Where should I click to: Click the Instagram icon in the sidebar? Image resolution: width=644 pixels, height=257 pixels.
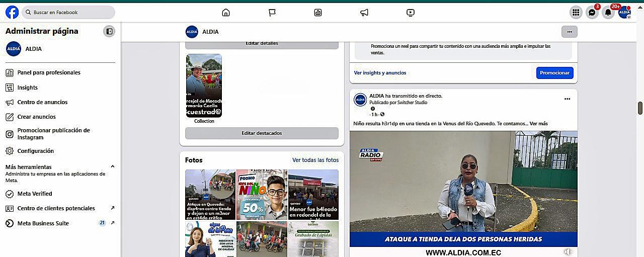10,134
